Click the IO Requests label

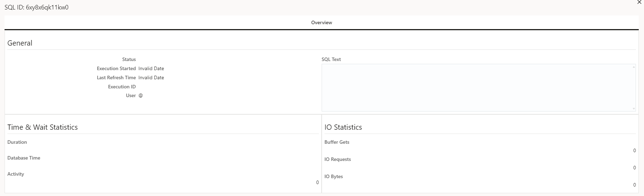point(337,159)
